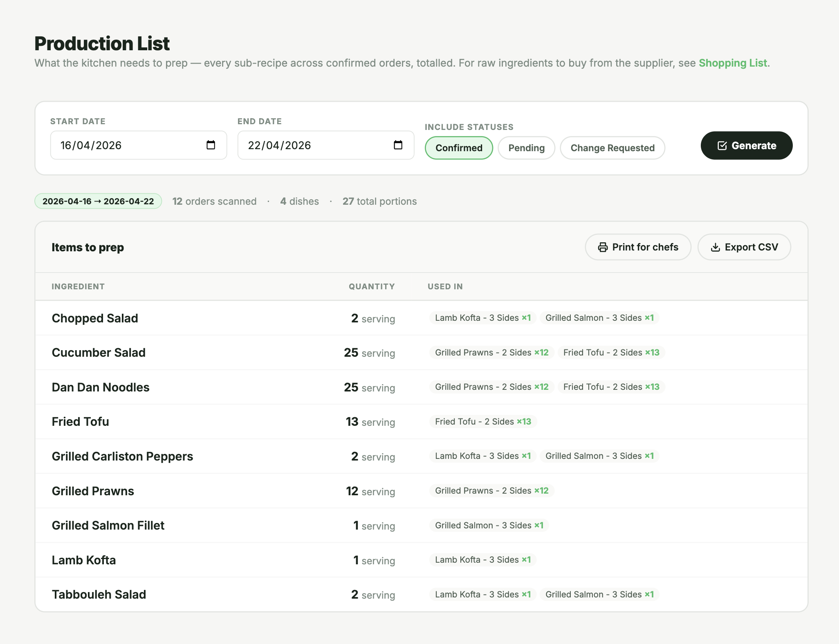
Task: Select the Dan Dan Noodles ingredient name
Action: [x=101, y=387]
